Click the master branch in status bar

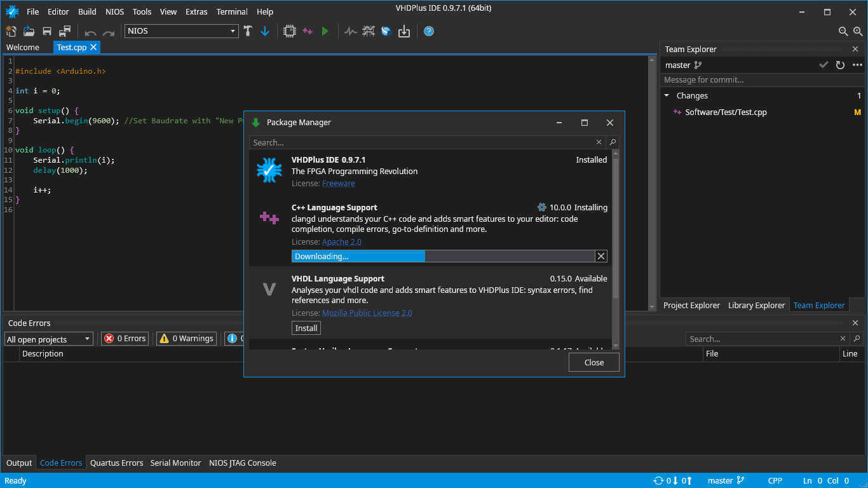pyautogui.click(x=726, y=480)
